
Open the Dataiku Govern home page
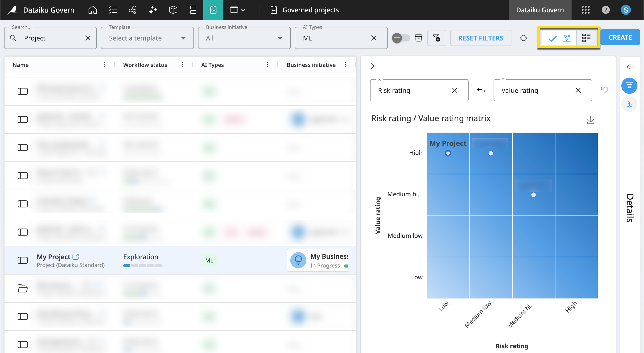(92, 10)
